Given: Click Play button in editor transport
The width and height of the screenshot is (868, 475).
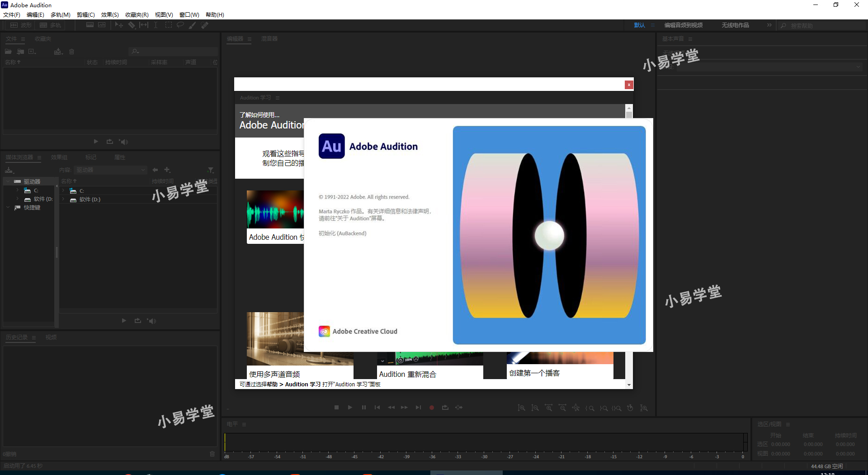Looking at the screenshot, I should [x=350, y=408].
